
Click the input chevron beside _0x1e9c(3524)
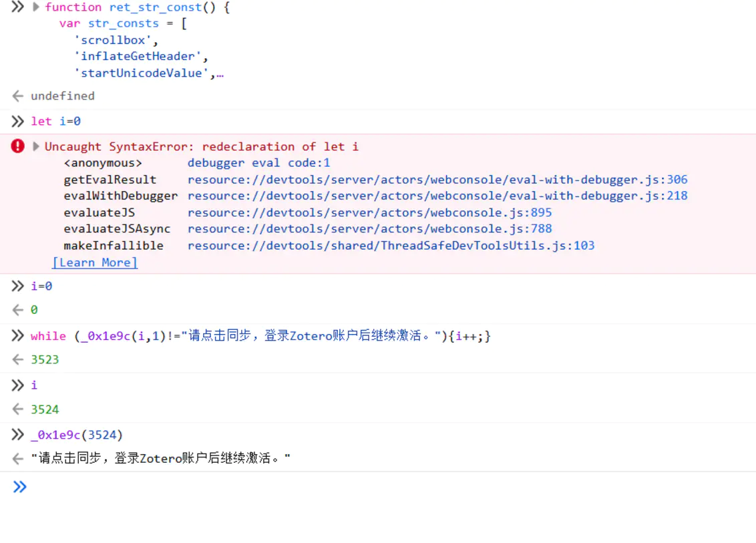(x=17, y=435)
